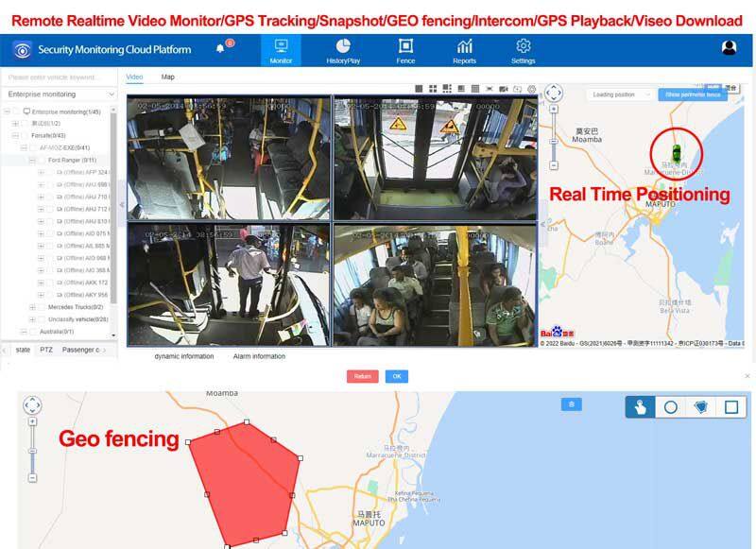Click the notification bell icon
The image size is (756, 549).
coord(221,49)
